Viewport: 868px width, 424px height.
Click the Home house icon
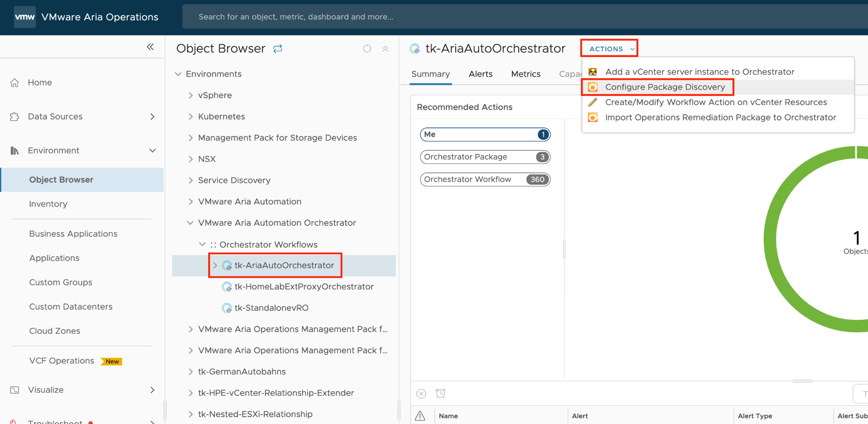[x=15, y=83]
